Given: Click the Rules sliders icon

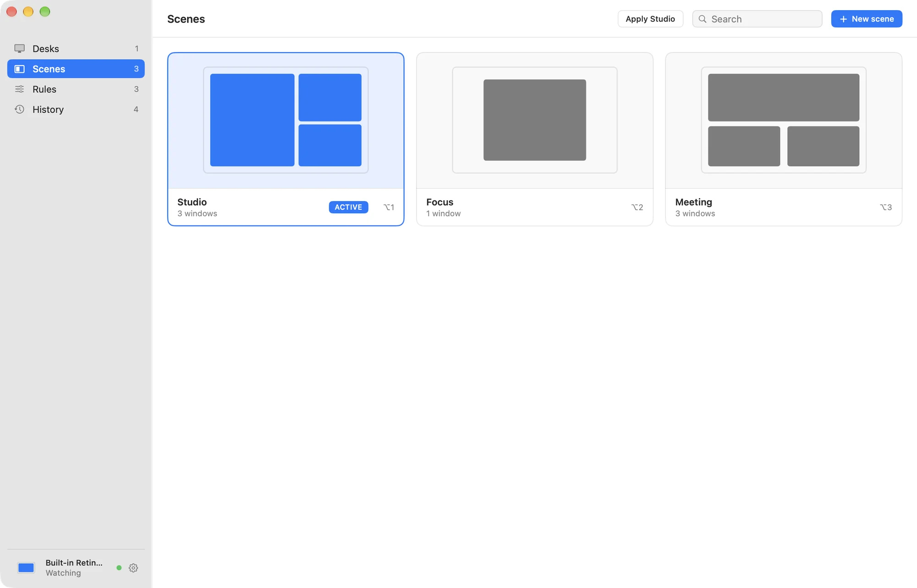Looking at the screenshot, I should pos(19,89).
